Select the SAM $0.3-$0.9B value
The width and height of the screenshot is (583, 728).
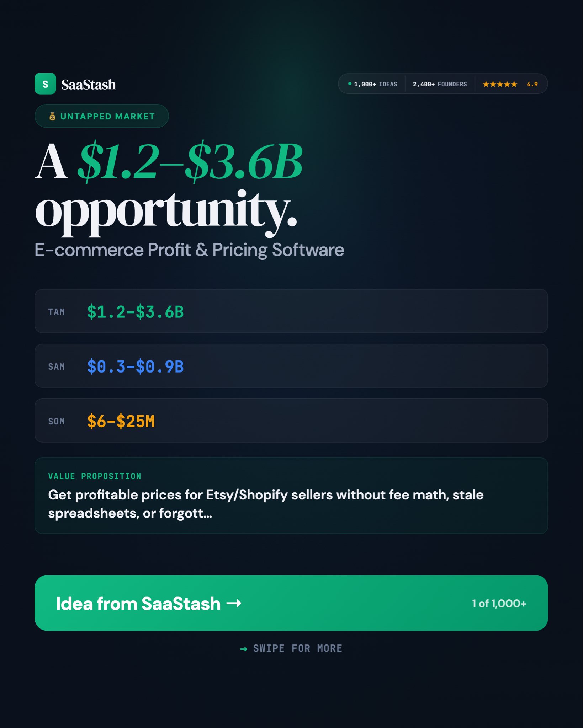point(135,366)
